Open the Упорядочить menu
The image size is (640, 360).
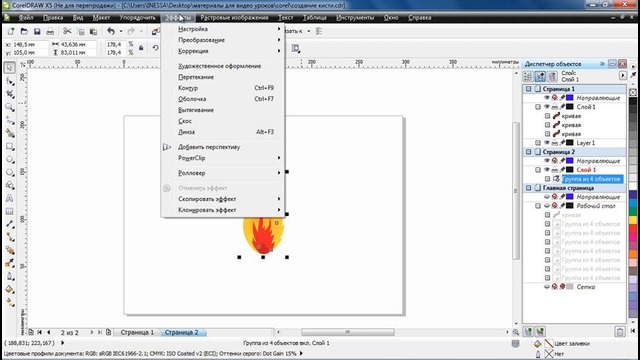[138, 18]
